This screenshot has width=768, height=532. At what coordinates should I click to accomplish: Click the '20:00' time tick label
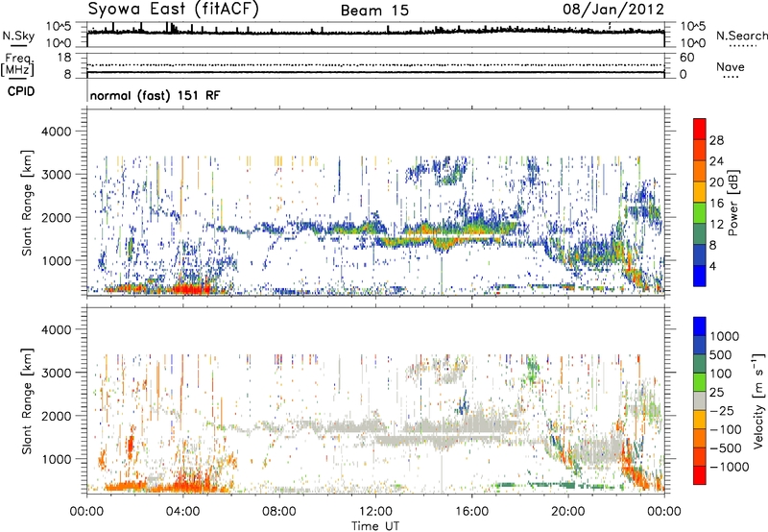pyautogui.click(x=568, y=512)
